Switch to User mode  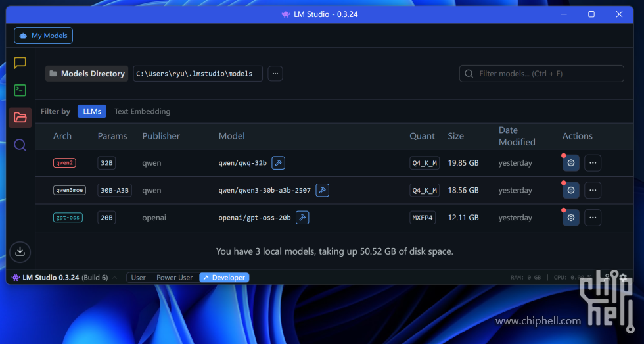[139, 278]
